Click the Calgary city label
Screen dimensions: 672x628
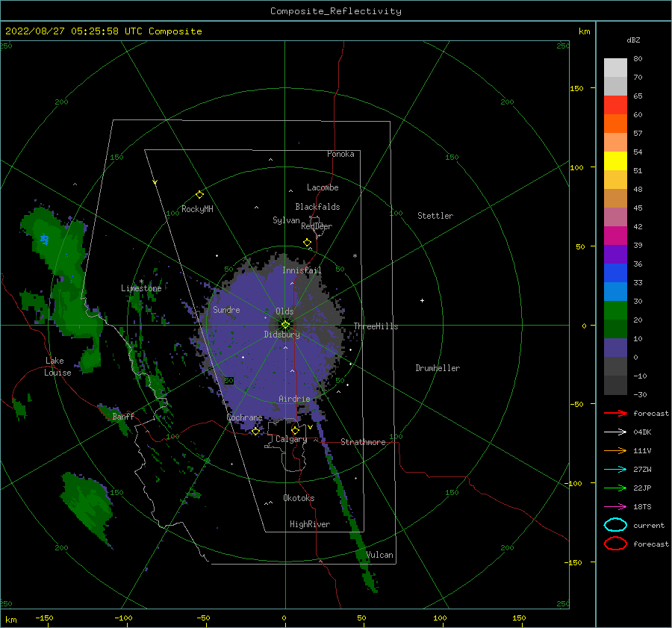coord(291,439)
